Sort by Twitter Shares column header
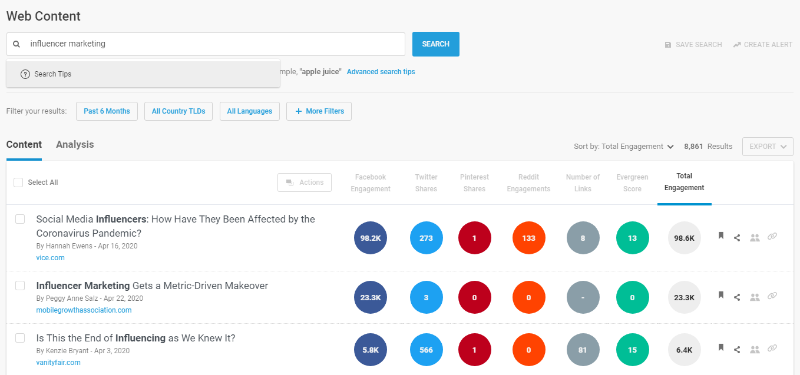Image resolution: width=800 pixels, height=375 pixels. (426, 183)
